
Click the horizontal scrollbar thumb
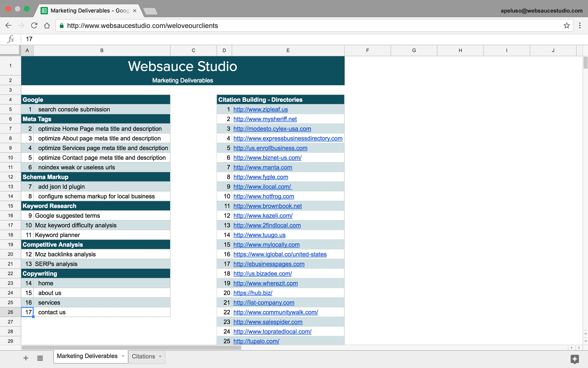pos(131,347)
